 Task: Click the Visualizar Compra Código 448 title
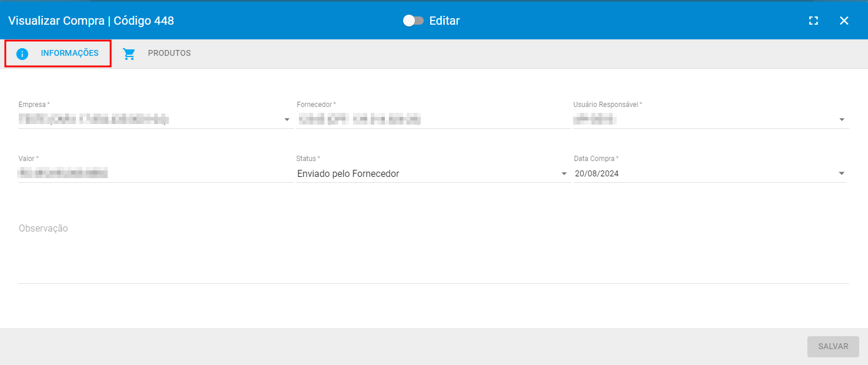pos(91,21)
